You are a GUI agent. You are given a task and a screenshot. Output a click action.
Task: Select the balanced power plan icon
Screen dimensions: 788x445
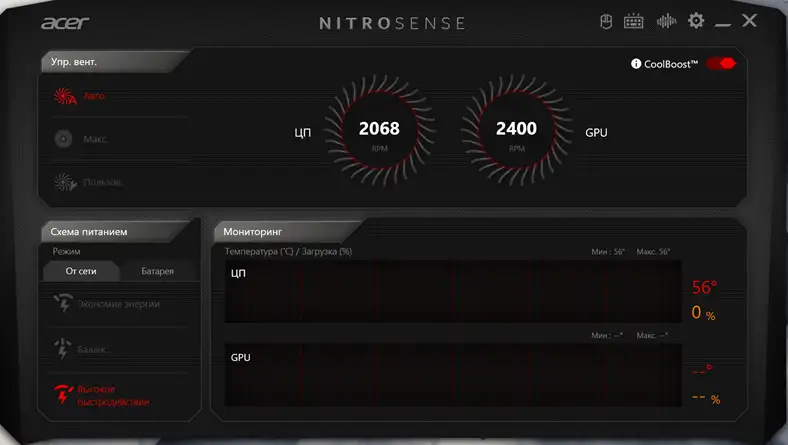pyautogui.click(x=63, y=348)
